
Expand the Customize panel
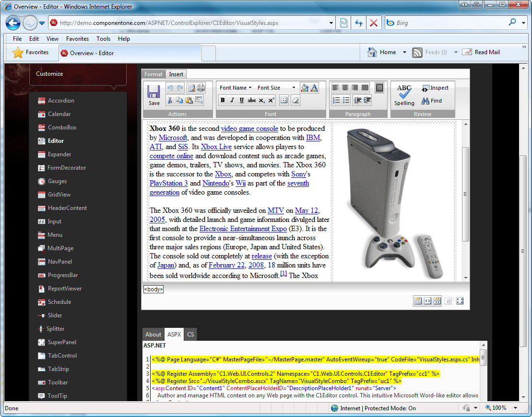pyautogui.click(x=49, y=73)
